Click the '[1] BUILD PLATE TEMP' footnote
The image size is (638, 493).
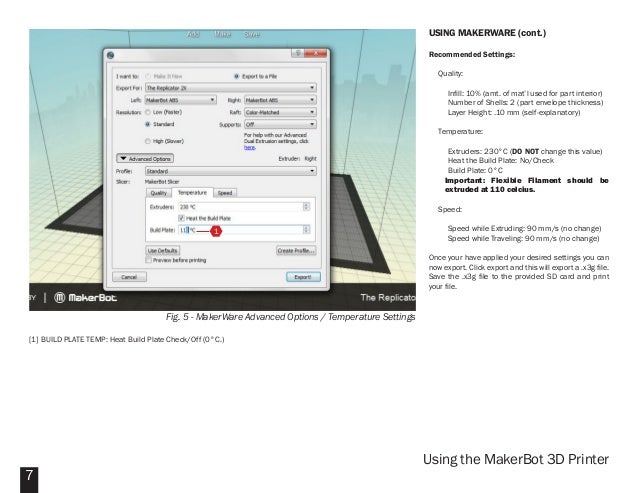[126, 339]
